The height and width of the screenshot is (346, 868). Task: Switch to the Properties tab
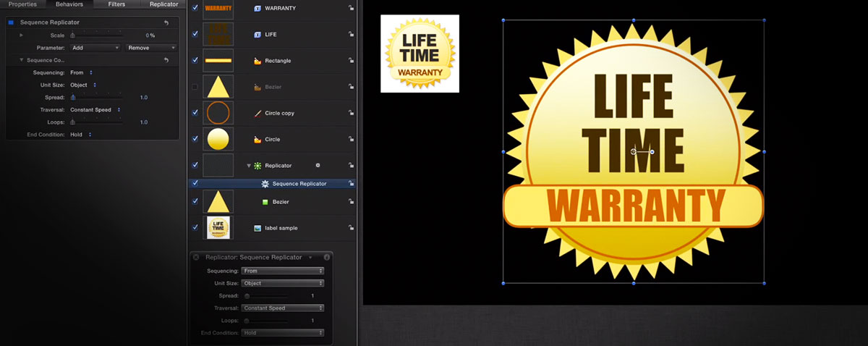[22, 4]
